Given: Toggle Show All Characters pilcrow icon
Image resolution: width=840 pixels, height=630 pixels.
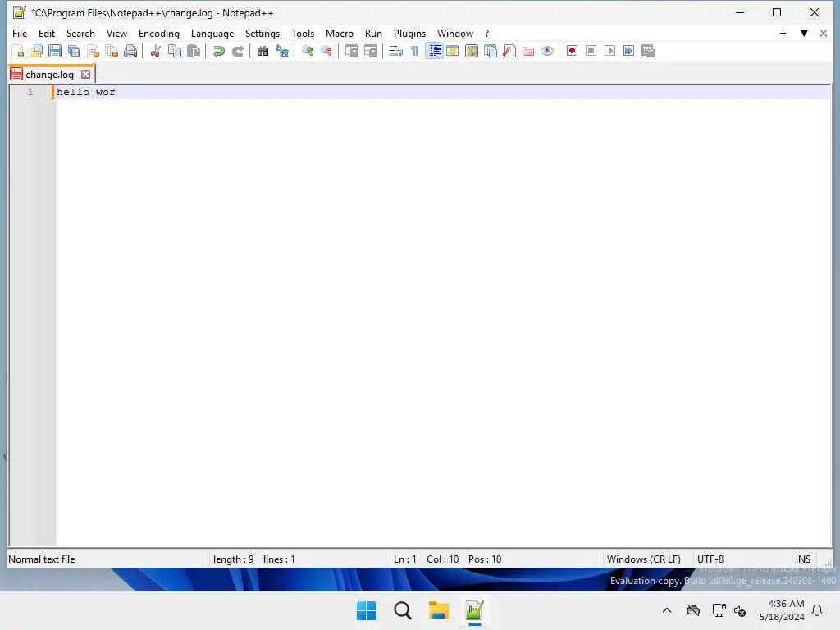Looking at the screenshot, I should coord(414,52).
